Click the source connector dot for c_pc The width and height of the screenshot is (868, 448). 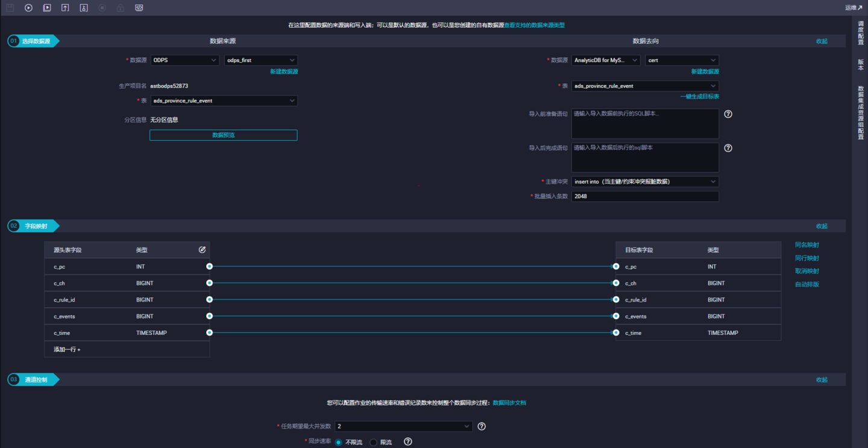pos(209,266)
